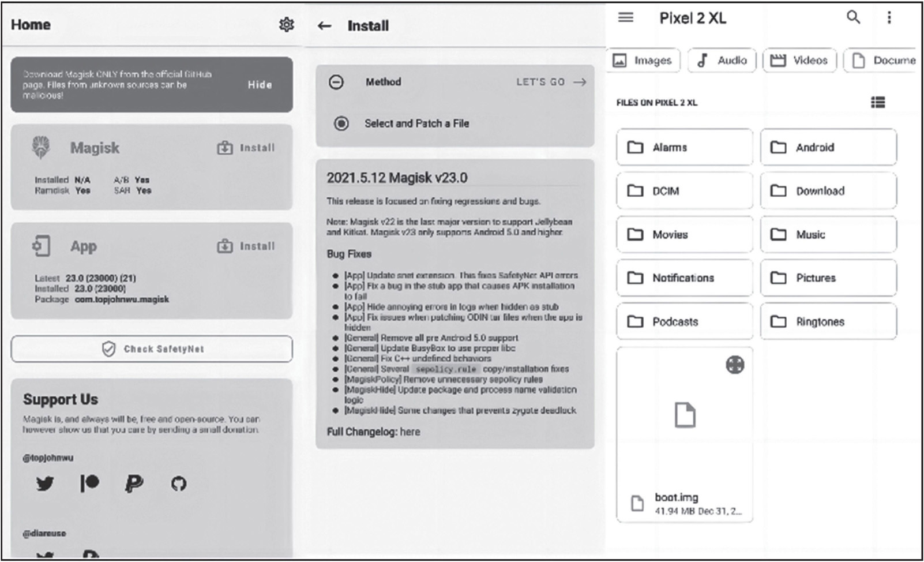Open topjohnwu's GitHub page
924x562 pixels.
179,484
